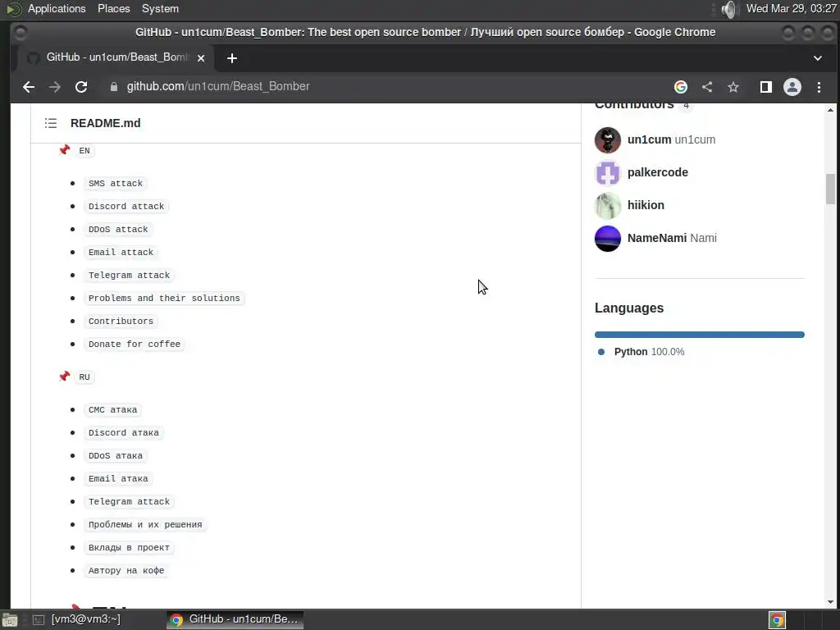Click the browser forward arrow
The image size is (840, 630).
(x=55, y=87)
